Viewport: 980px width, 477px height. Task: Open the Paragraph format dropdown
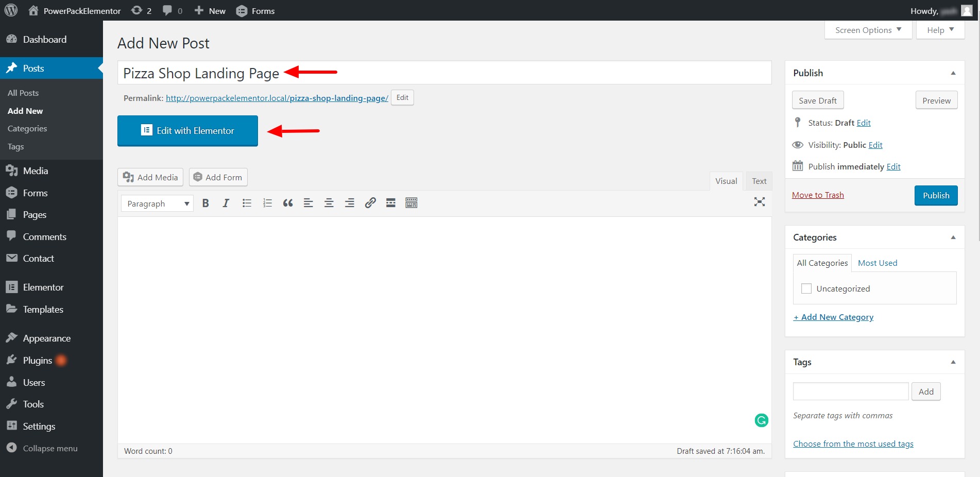tap(157, 203)
